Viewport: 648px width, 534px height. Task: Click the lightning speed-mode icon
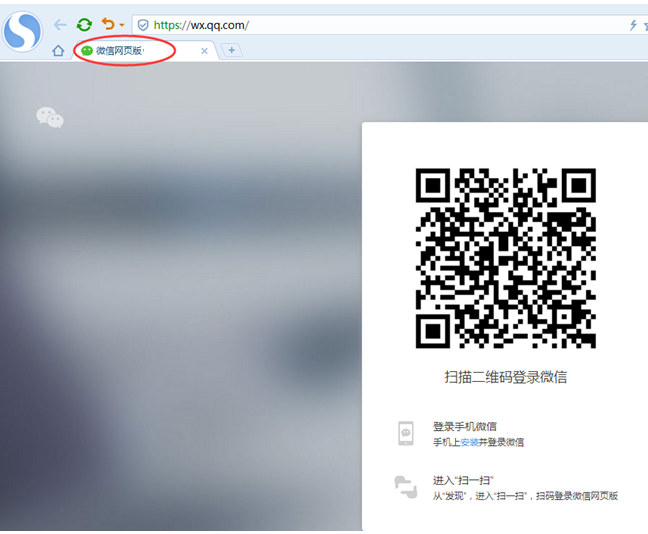click(x=633, y=25)
